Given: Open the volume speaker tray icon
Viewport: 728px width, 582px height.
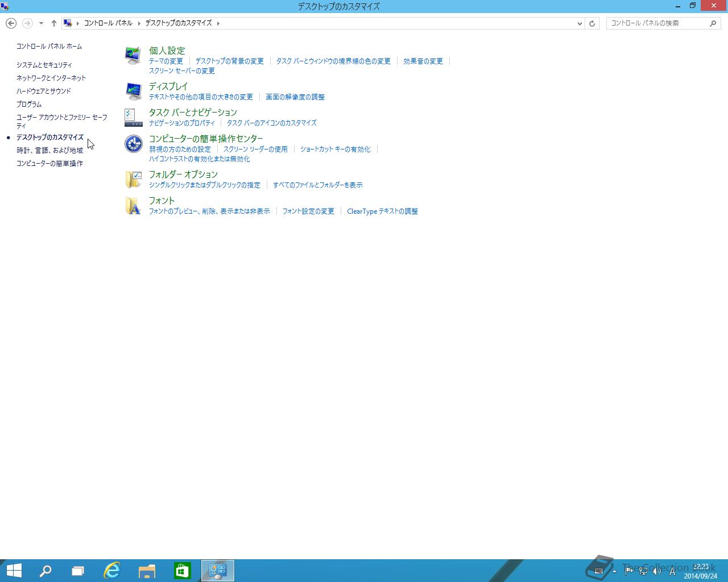Looking at the screenshot, I should 657,571.
